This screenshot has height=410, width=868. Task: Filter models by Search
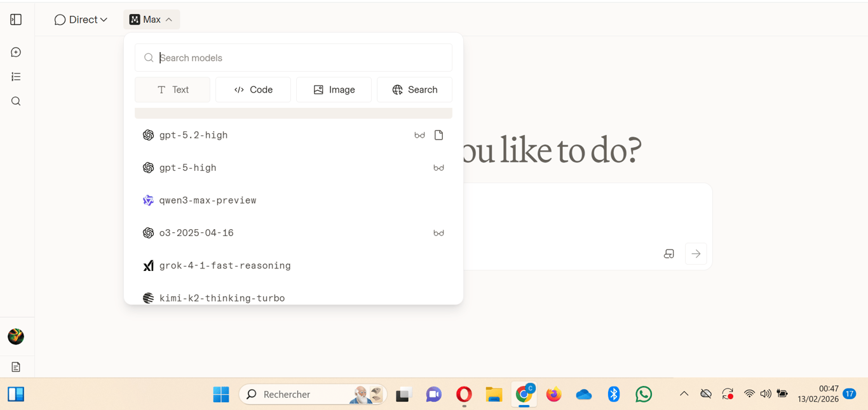pyautogui.click(x=414, y=89)
